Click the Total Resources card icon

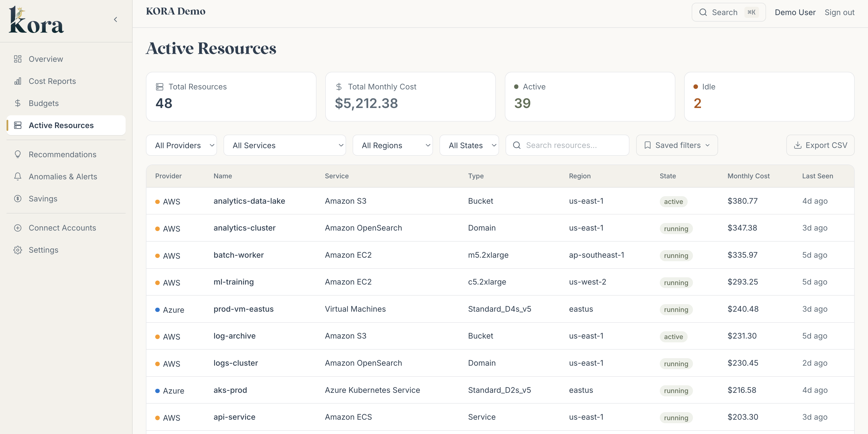coord(159,87)
